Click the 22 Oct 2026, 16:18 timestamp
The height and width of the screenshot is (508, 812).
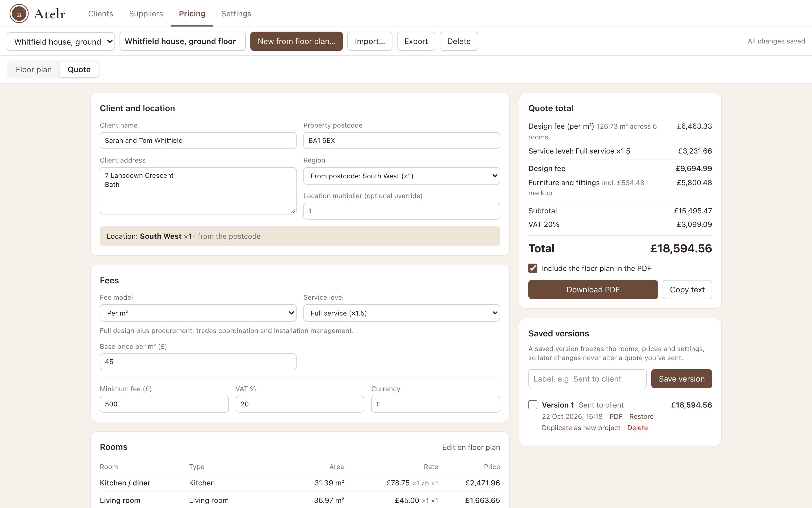(x=572, y=417)
